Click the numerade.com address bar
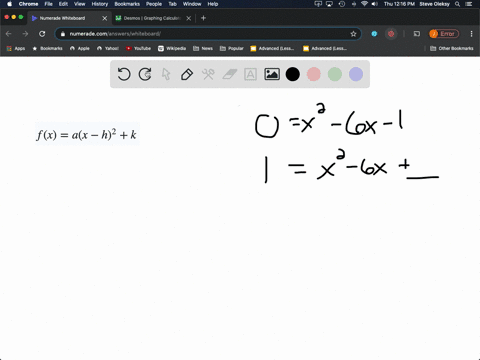 point(208,34)
